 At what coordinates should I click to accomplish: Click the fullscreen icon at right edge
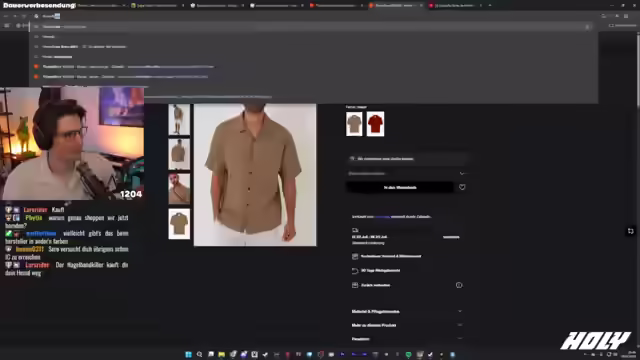[630, 231]
